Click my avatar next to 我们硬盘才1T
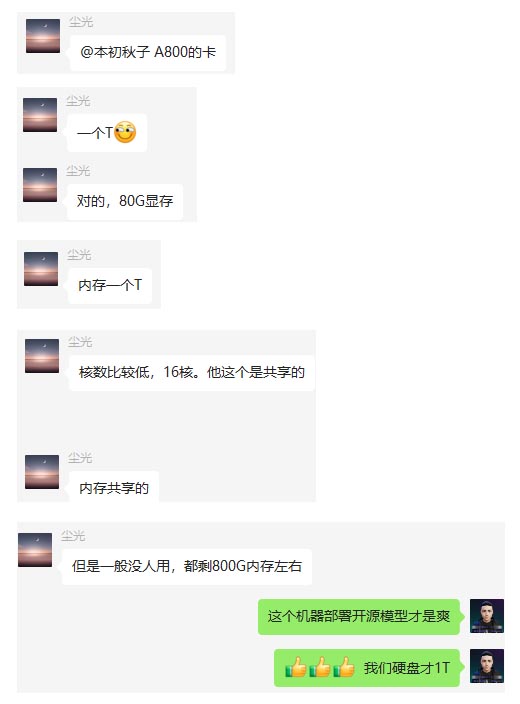The height and width of the screenshot is (704, 520). tap(487, 666)
